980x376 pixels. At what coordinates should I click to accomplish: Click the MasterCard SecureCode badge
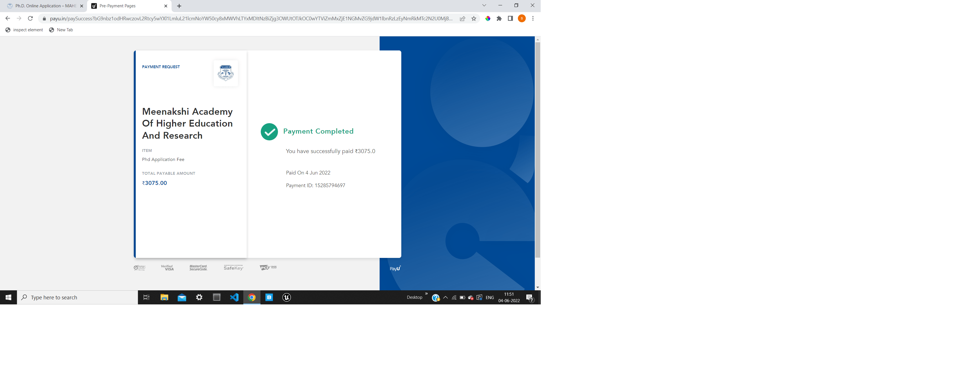point(198,268)
